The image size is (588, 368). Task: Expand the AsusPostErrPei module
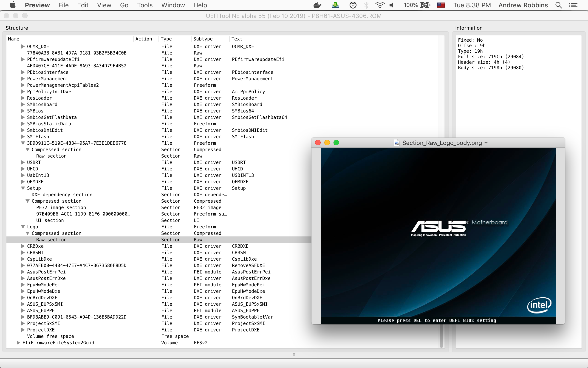(x=23, y=272)
